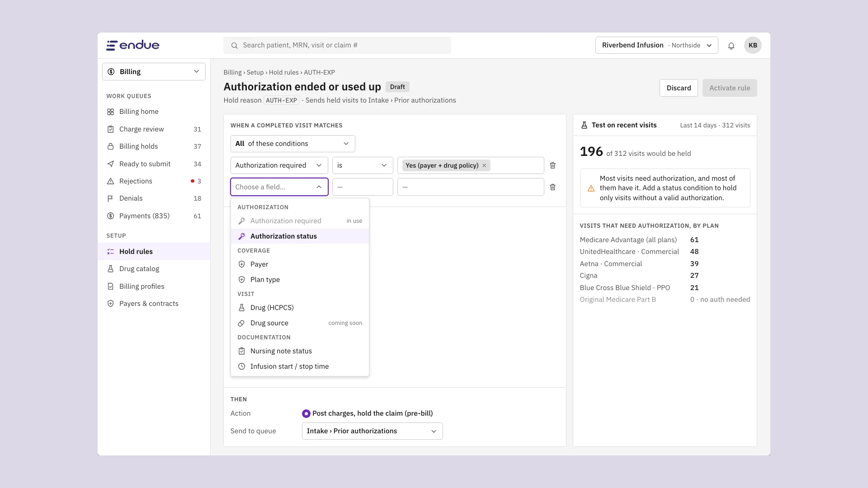Click the Rejections warning triangle icon
The width and height of the screenshot is (868, 488).
click(110, 181)
